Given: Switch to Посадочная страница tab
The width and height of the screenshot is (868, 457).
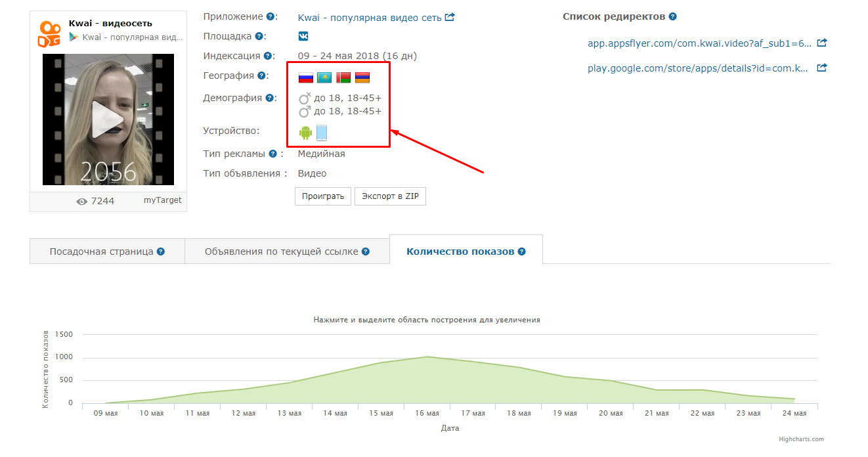Looking at the screenshot, I should 107,251.
